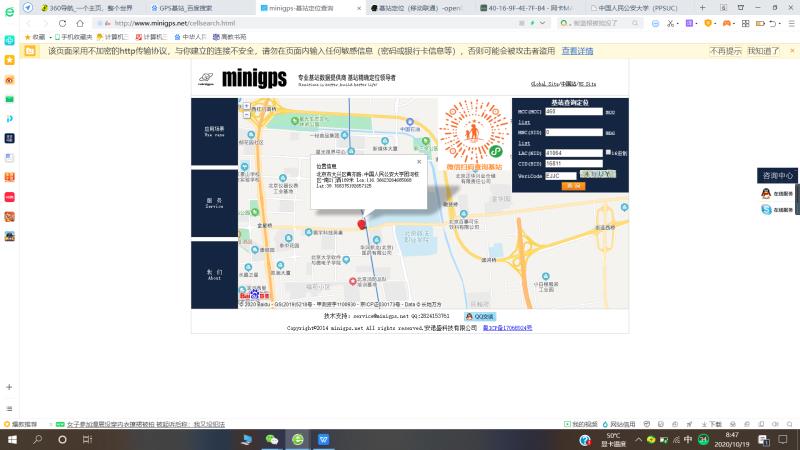Open the 离散书苑 bookmark
800x450 pixels.
point(230,37)
